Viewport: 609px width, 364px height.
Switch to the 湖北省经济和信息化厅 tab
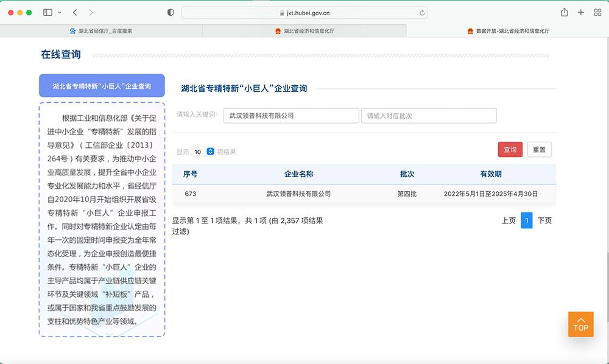pos(304,30)
